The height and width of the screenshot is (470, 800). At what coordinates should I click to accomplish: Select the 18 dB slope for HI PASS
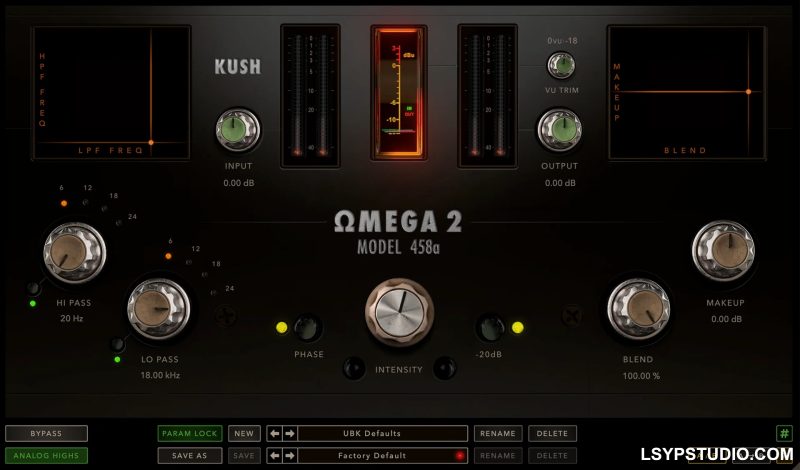(x=104, y=209)
